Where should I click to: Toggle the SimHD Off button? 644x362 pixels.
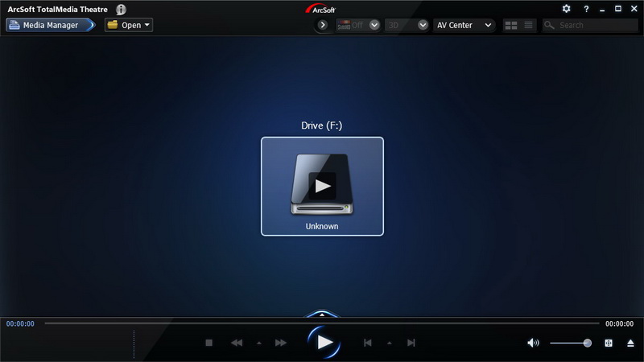click(x=351, y=25)
